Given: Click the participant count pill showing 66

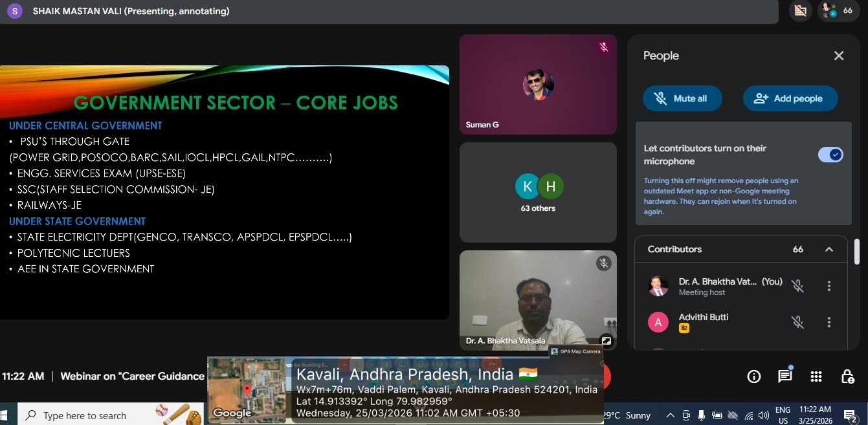Looking at the screenshot, I should (x=837, y=10).
